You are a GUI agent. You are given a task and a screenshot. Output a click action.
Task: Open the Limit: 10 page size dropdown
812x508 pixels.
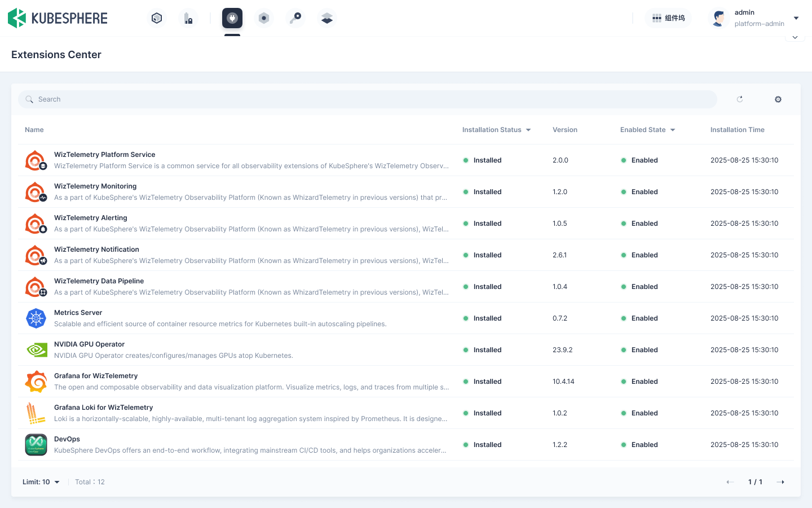tap(41, 482)
